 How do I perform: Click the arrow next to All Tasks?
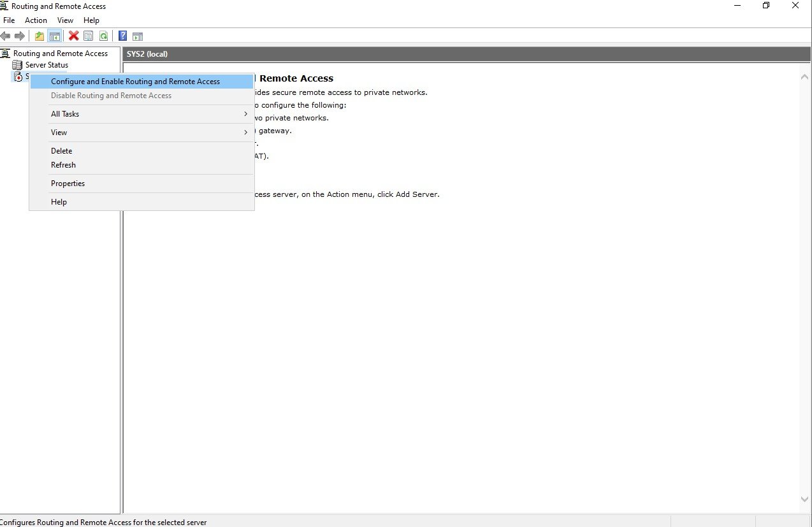coord(246,114)
